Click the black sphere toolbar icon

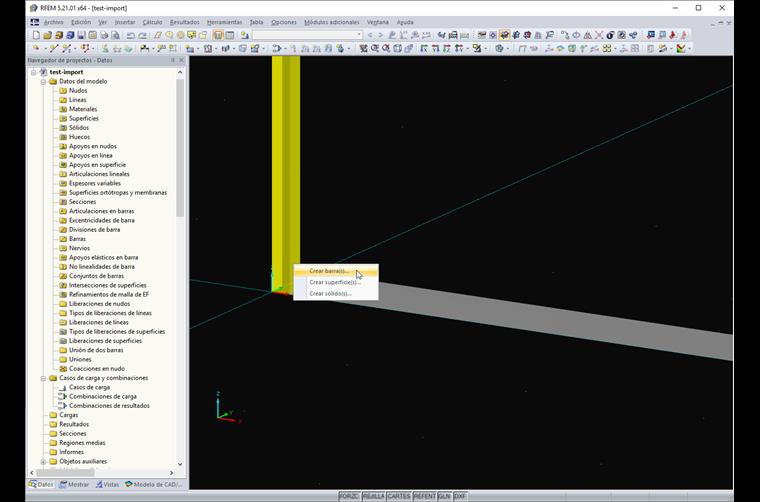coord(610,35)
